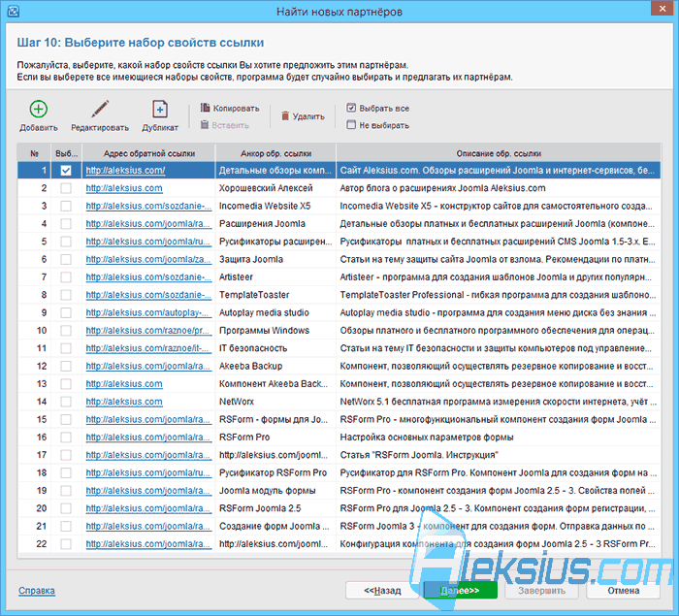Screen dimensions: 679x616
Task: Check the checkbox for Incomedia Website X5 row
Action: [x=66, y=206]
